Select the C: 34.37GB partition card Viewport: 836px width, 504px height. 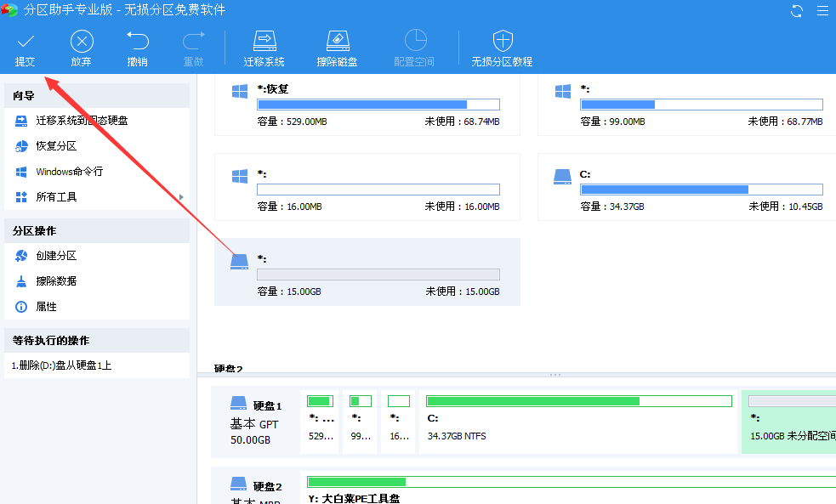click(x=686, y=187)
